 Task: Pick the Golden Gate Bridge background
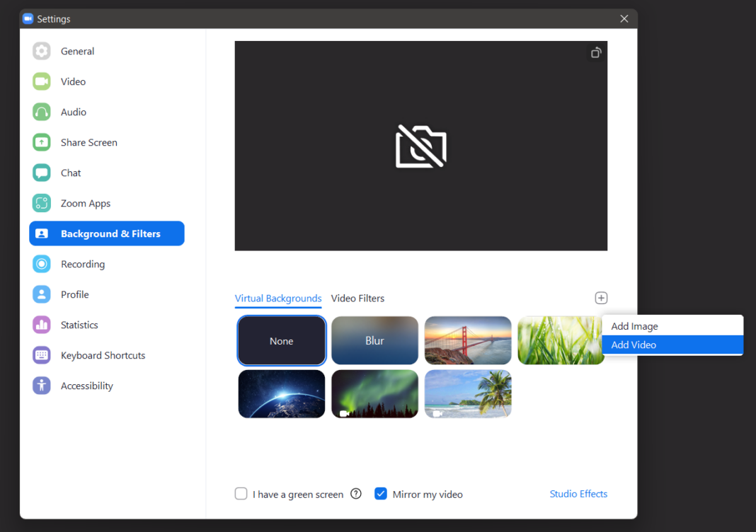[468, 340]
